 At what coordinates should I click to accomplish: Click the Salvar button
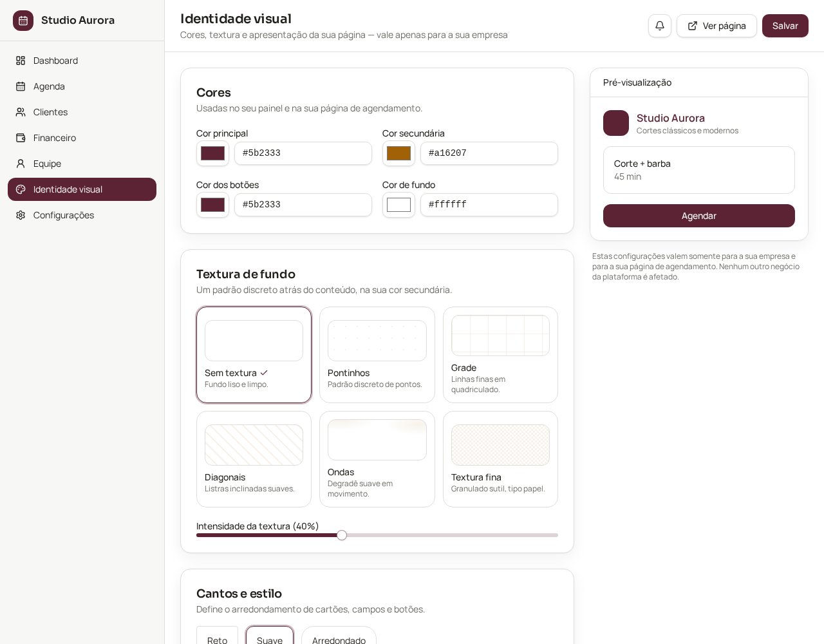point(785,26)
